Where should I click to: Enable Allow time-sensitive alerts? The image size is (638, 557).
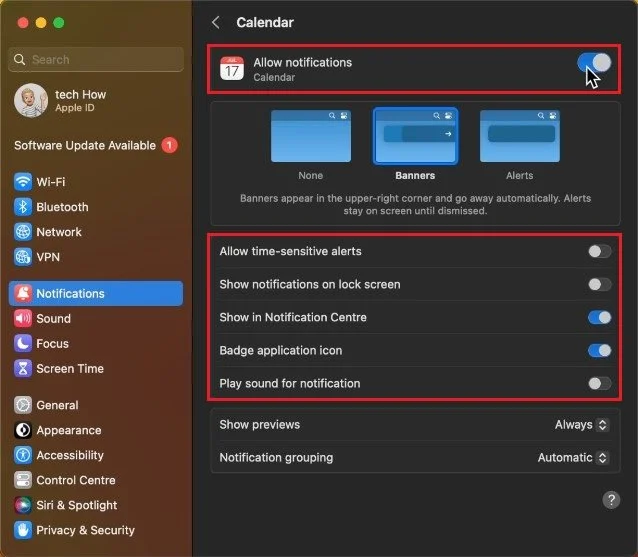click(x=599, y=251)
